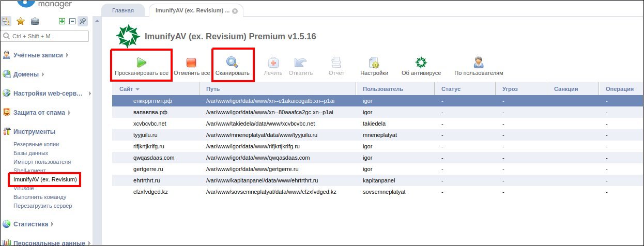
Task: Click the Сканировать magnifier icon
Action: point(233,63)
